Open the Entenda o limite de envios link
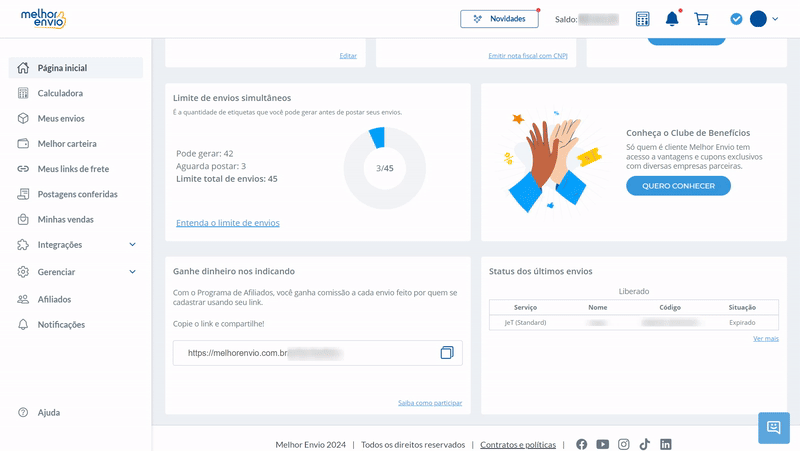The width and height of the screenshot is (800, 451). 228,223
